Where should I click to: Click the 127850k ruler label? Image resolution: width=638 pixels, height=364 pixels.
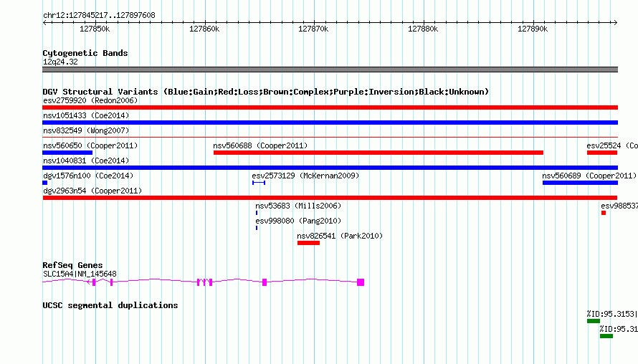(95, 29)
